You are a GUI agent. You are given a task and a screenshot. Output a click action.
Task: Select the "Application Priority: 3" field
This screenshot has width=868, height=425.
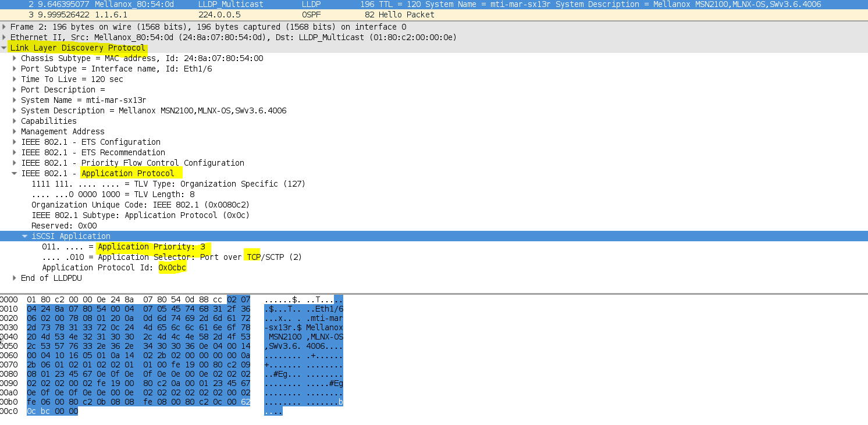(x=154, y=247)
